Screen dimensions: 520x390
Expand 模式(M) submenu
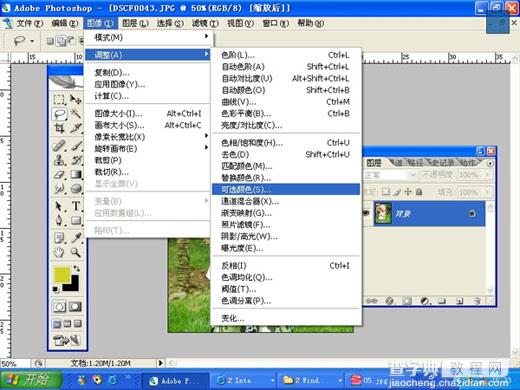pos(148,37)
